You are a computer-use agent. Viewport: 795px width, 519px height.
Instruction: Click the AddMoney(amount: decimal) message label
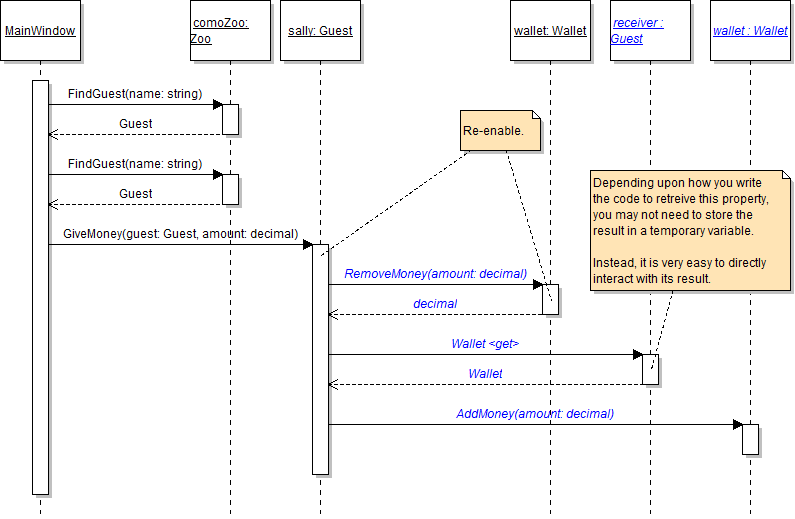click(x=535, y=413)
